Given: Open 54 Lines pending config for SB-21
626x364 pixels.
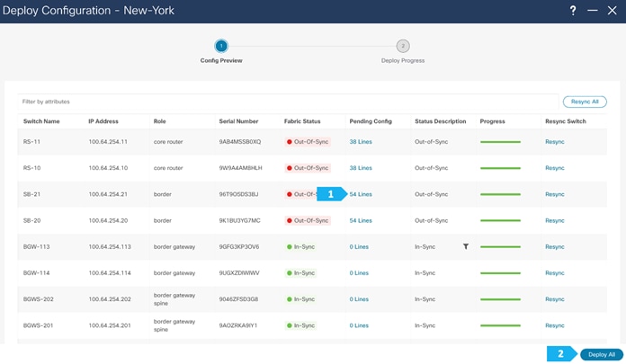Looking at the screenshot, I should (x=361, y=194).
